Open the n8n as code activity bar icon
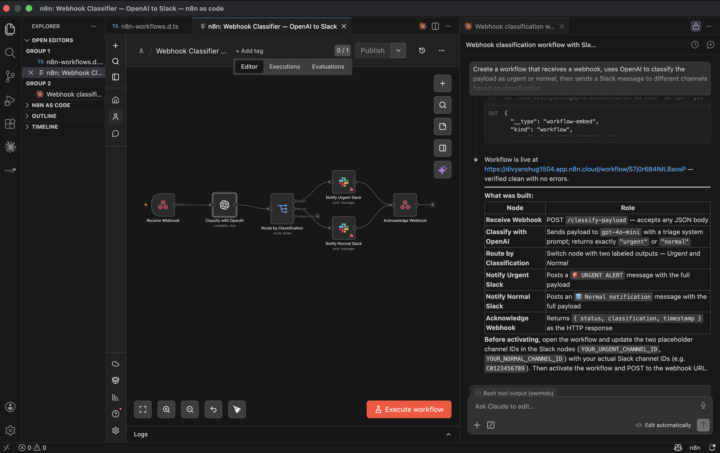The width and height of the screenshot is (720, 453). click(10, 170)
